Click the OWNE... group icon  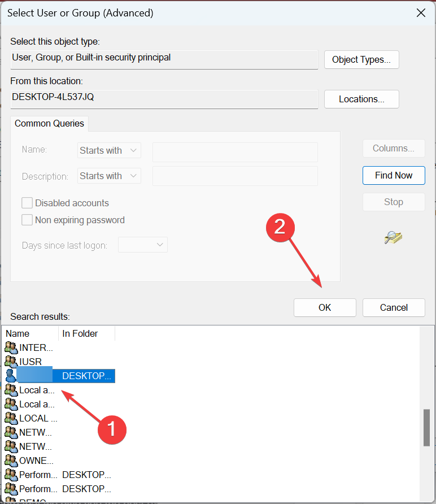coord(11,460)
